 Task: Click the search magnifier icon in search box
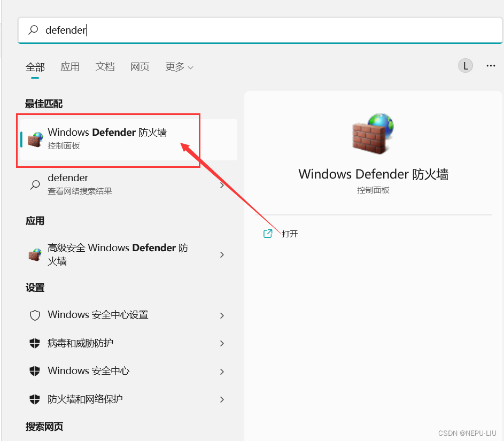pos(33,30)
